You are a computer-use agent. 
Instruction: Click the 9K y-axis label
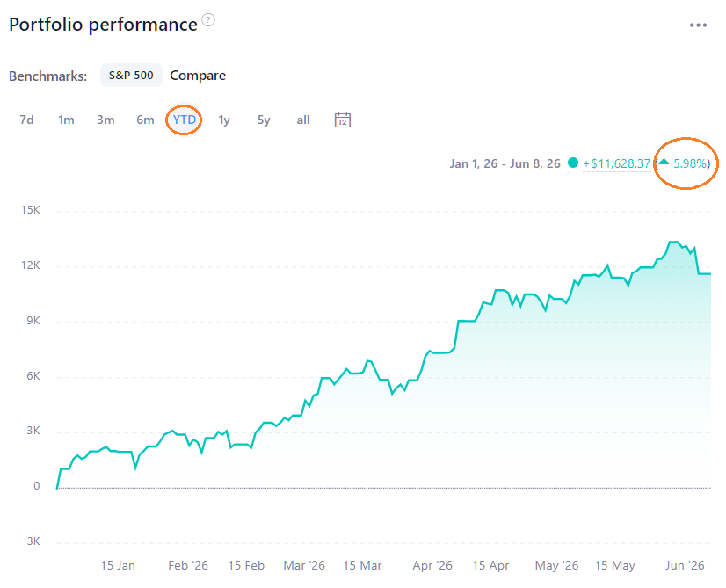[x=33, y=321]
